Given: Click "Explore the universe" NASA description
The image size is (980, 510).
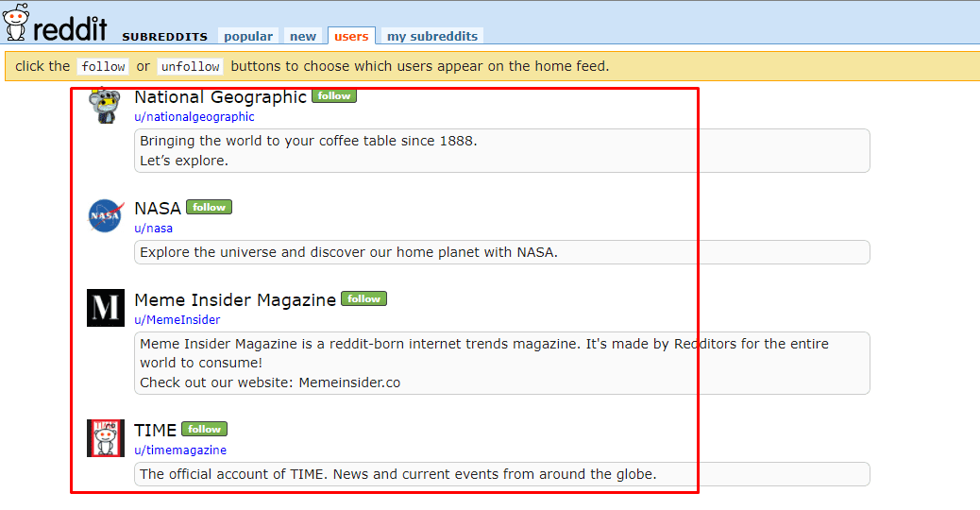Looking at the screenshot, I should tap(348, 252).
